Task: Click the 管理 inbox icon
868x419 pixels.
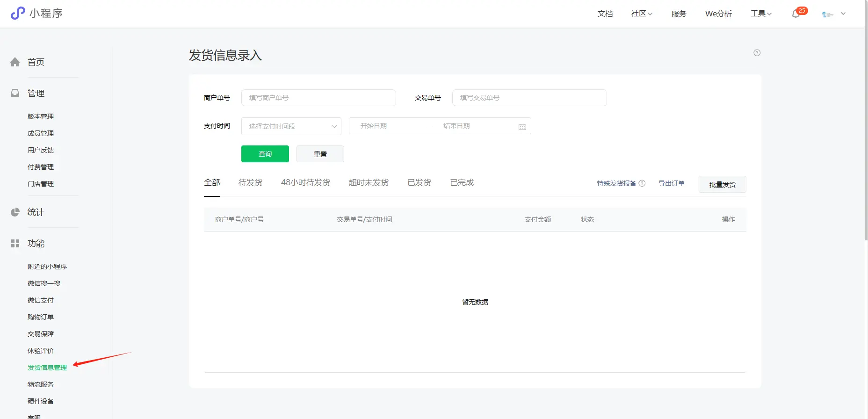Action: tap(15, 94)
